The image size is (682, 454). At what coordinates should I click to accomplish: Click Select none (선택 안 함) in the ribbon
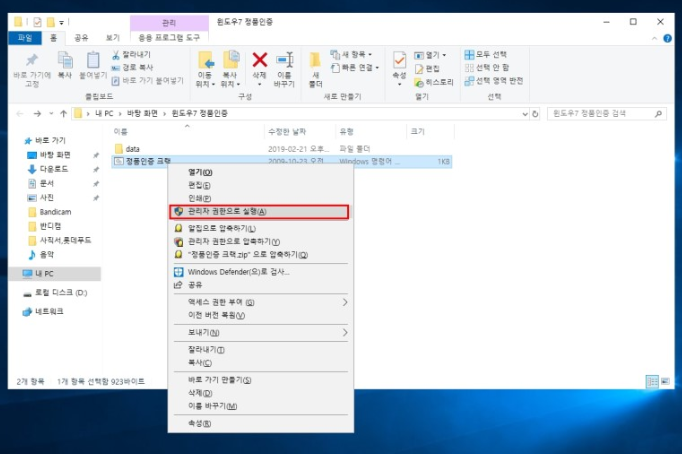coord(487,67)
